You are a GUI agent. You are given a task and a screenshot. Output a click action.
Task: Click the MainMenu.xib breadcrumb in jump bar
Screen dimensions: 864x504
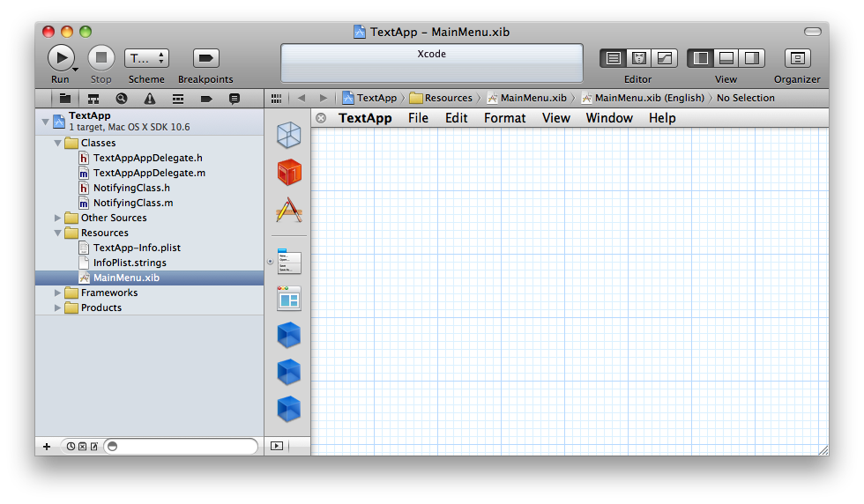point(527,98)
